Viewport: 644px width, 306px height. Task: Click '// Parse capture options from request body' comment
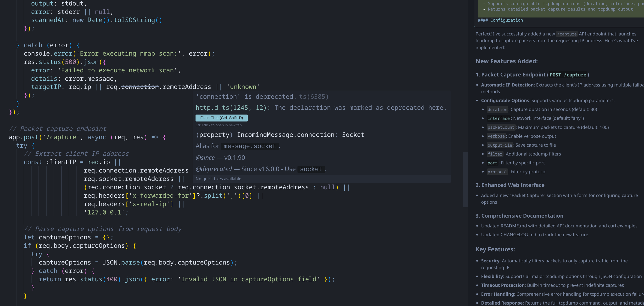pos(102,229)
